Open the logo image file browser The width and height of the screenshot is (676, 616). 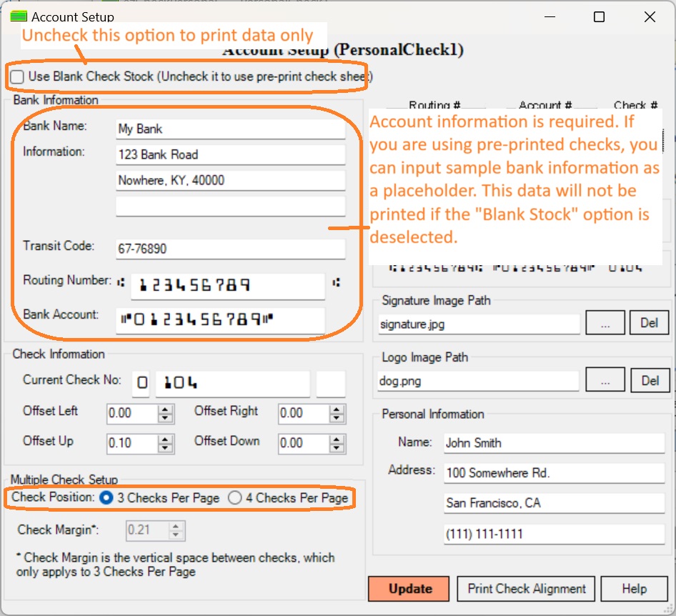(605, 379)
